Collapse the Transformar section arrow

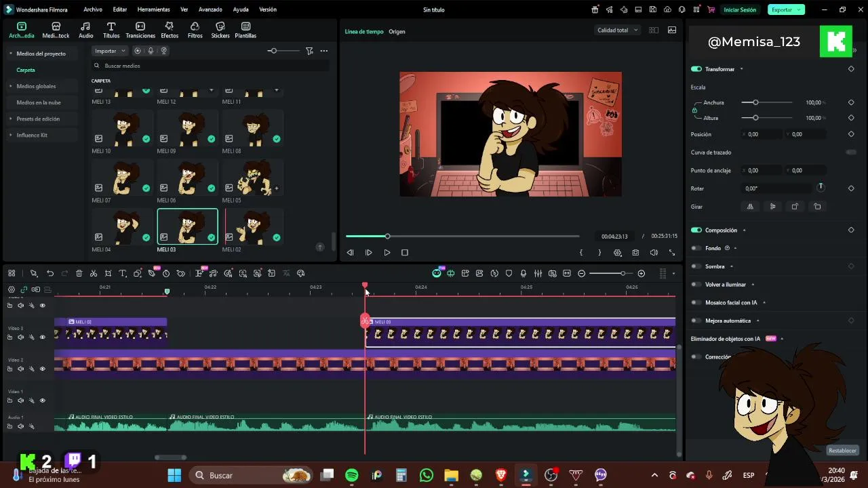(741, 69)
